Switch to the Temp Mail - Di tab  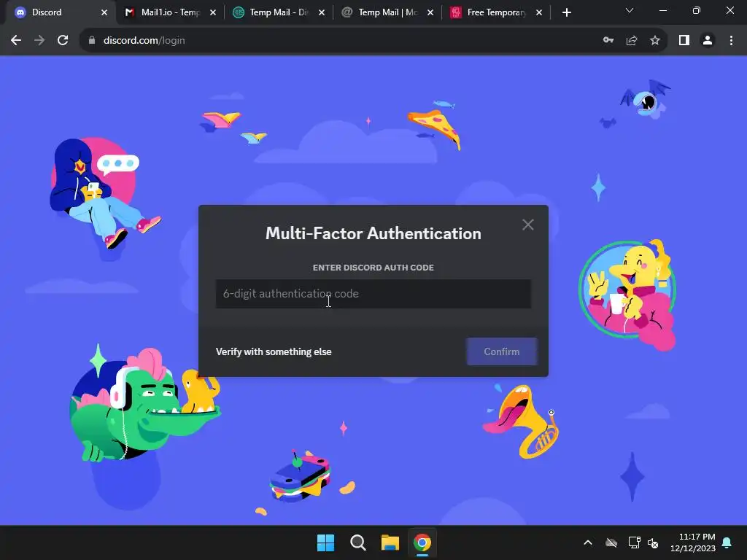point(279,12)
